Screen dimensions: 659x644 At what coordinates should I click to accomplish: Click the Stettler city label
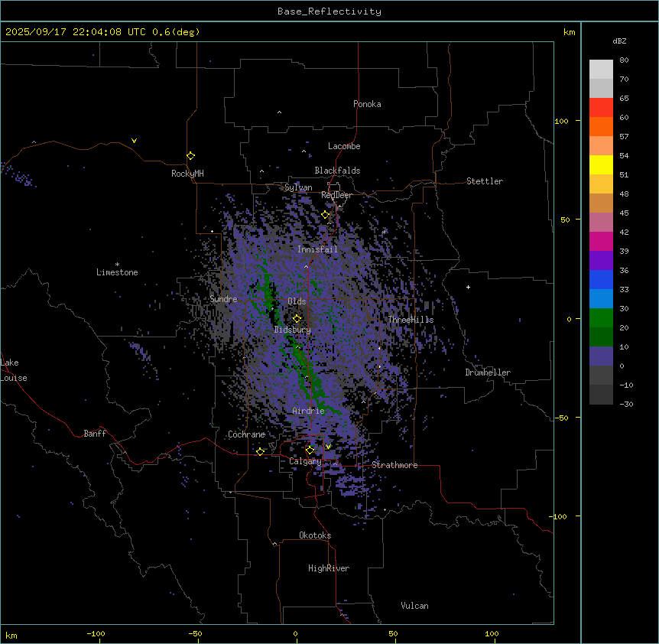[x=485, y=181]
